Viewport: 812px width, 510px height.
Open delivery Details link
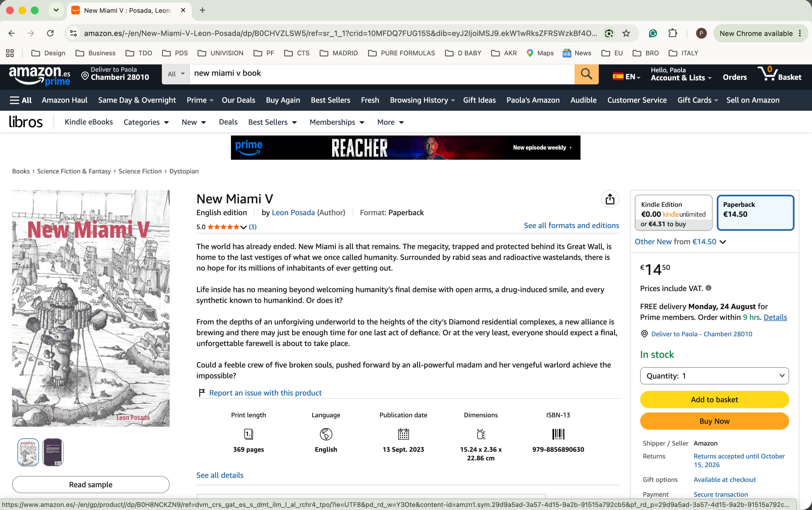click(775, 317)
